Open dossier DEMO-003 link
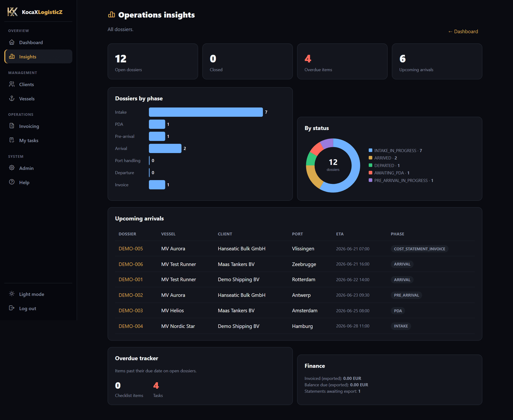This screenshot has width=513, height=420. click(x=131, y=310)
